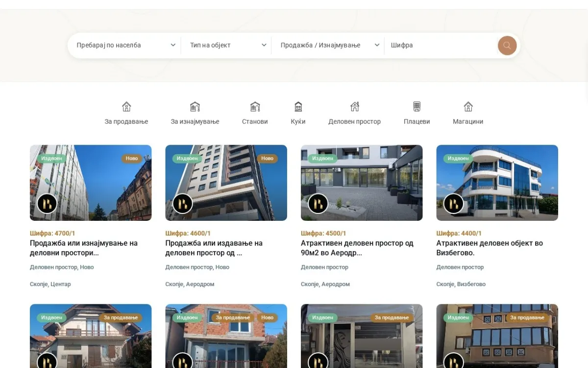Select the Деловен простор category icon
The image size is (588, 368).
(x=355, y=106)
